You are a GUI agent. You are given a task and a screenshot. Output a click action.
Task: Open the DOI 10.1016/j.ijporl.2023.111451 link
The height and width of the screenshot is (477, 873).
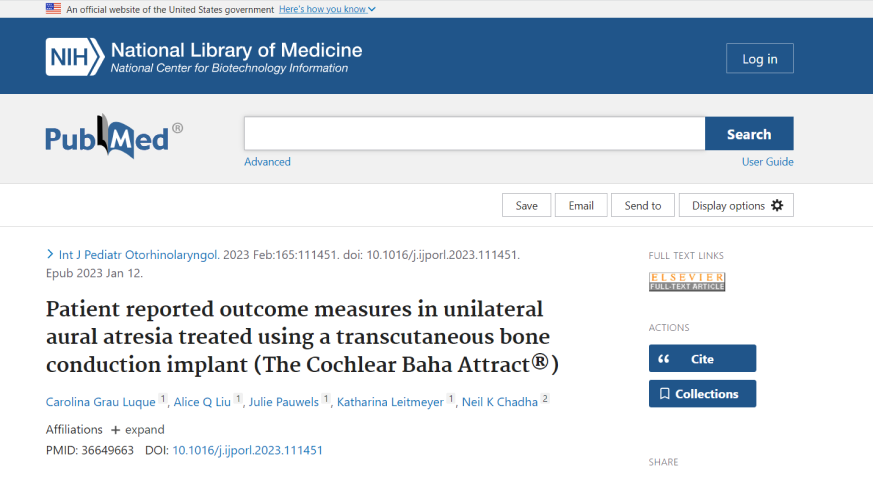(247, 450)
